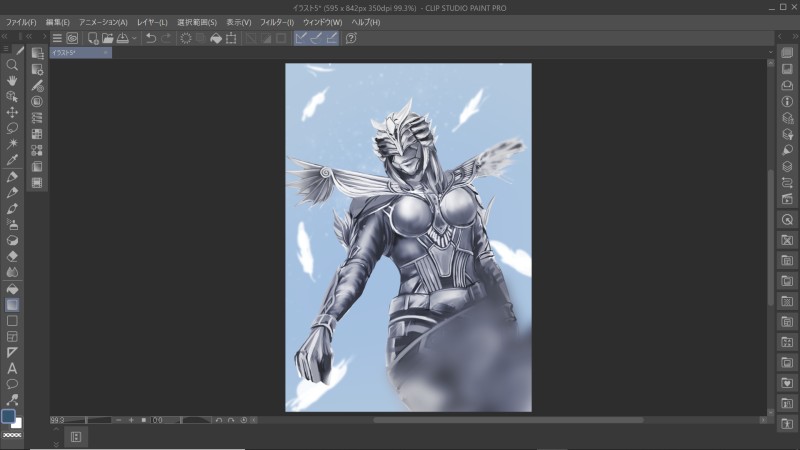
Task: Select the Decoration tool
Action: (x=12, y=240)
